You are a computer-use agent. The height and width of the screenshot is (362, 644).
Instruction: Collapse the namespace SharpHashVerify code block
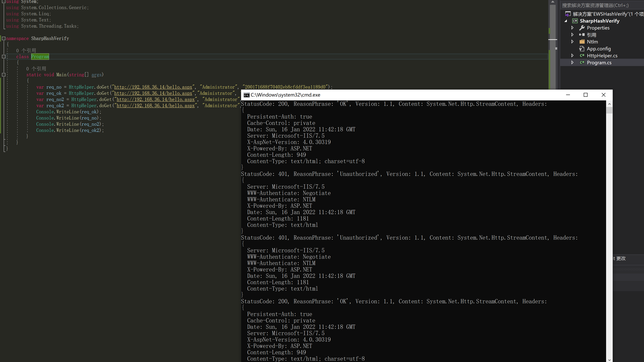tap(4, 38)
